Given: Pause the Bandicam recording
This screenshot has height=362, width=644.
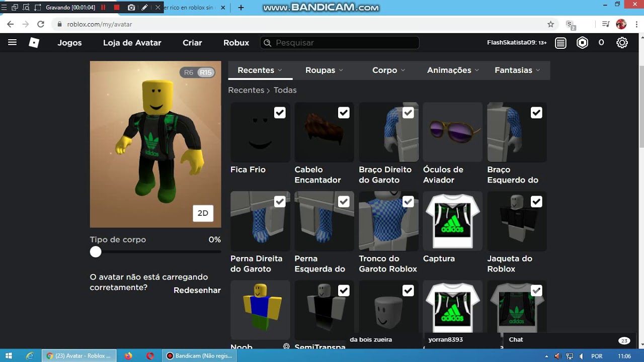Looking at the screenshot, I should tap(103, 8).
